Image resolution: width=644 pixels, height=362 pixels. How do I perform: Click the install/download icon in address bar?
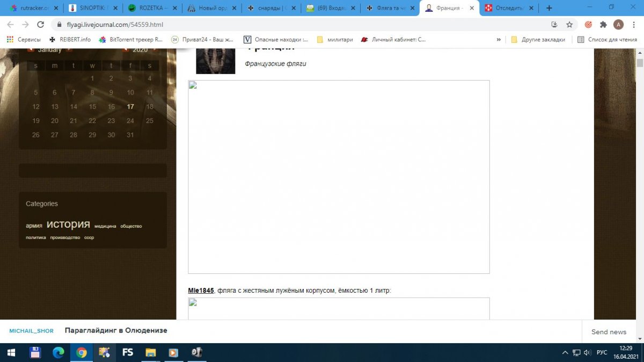click(x=555, y=25)
